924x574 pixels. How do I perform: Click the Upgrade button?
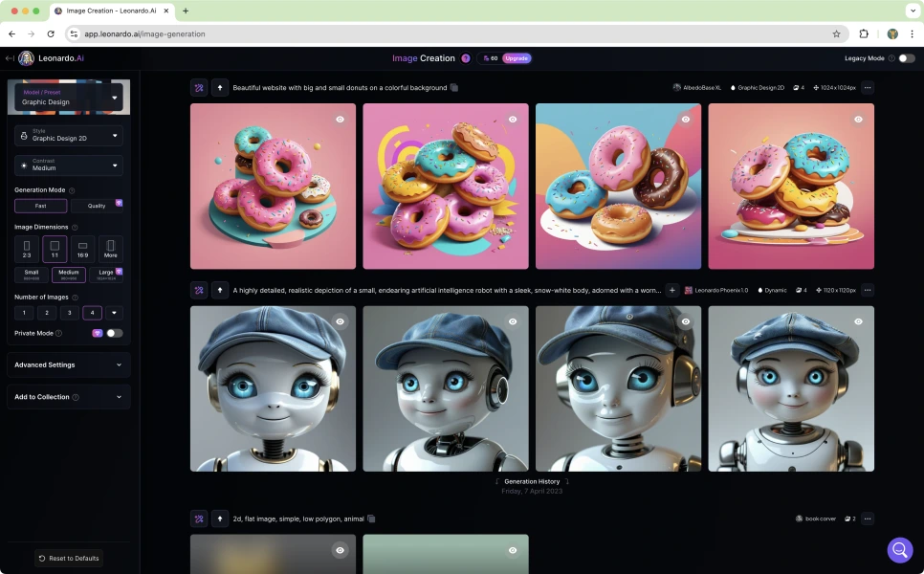click(x=517, y=58)
